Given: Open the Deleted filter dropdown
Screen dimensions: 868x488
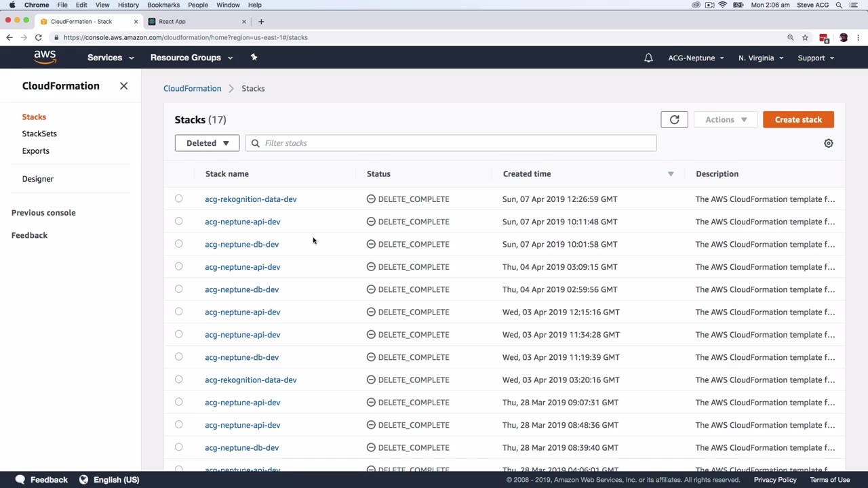Looking at the screenshot, I should 208,143.
